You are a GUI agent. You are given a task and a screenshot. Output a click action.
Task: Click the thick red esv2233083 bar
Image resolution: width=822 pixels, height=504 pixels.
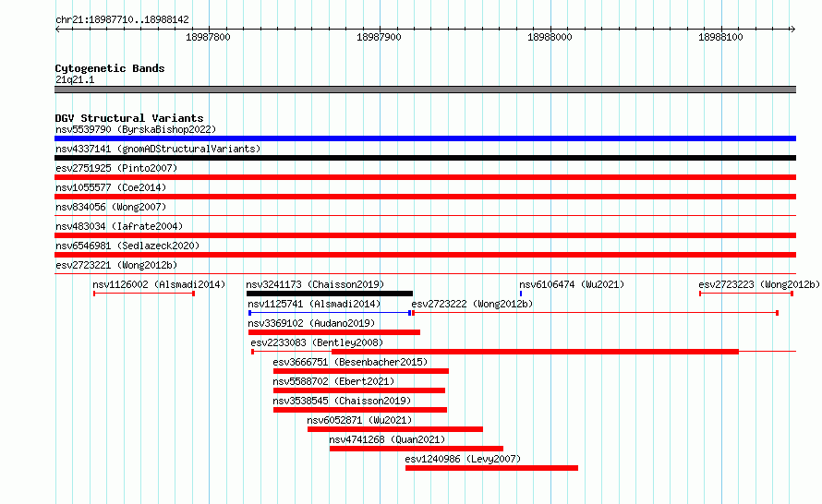coord(536,352)
